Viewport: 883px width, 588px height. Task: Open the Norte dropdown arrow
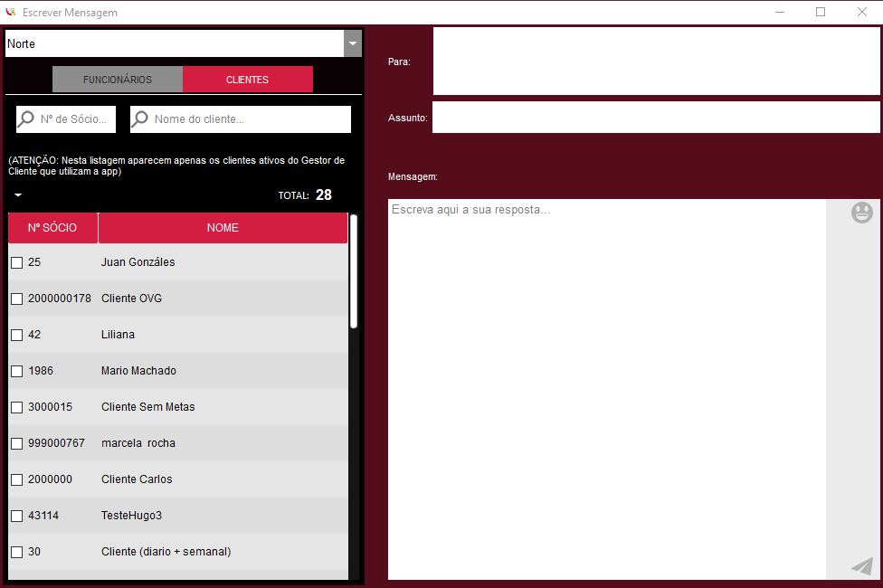pos(353,43)
